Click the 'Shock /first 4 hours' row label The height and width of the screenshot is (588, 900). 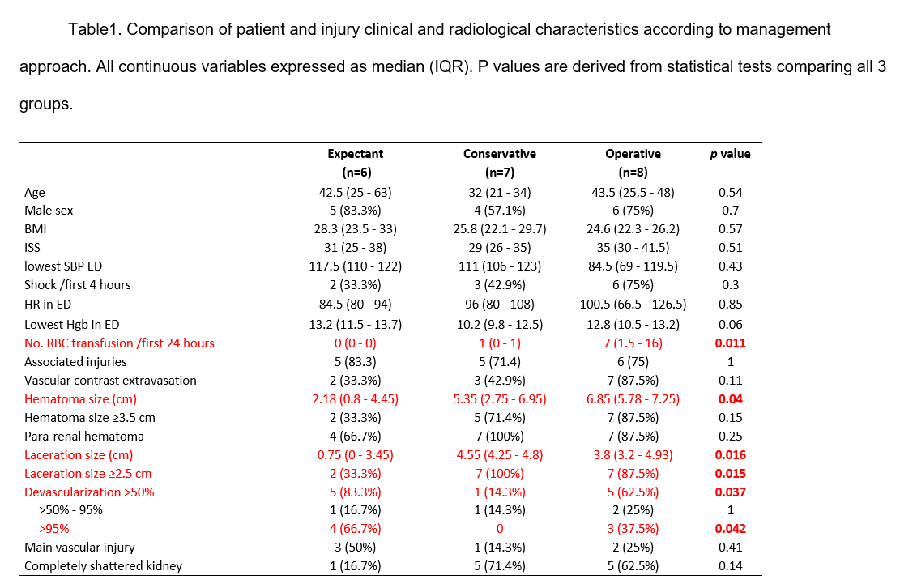[x=77, y=285]
